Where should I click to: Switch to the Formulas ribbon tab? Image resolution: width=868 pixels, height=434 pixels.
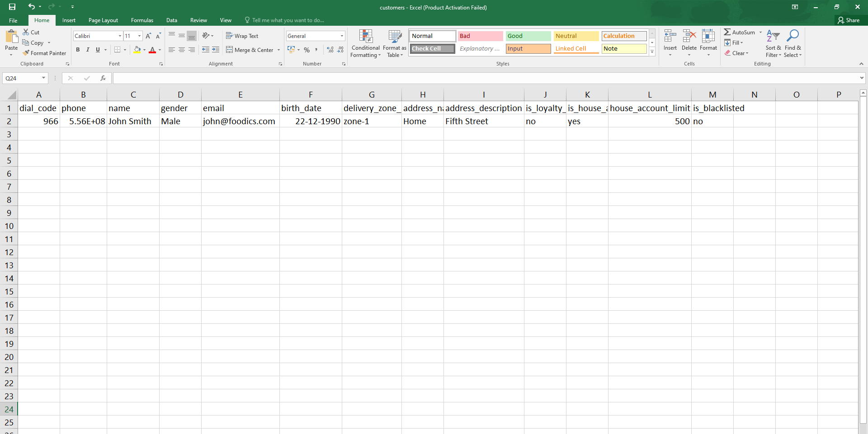142,20
